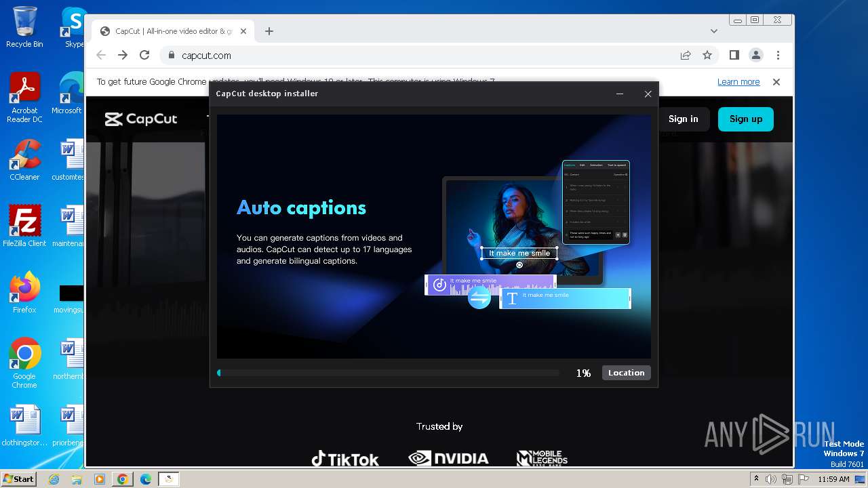868x488 pixels.
Task: Toggle Chrome side panel icon
Action: 734,56
